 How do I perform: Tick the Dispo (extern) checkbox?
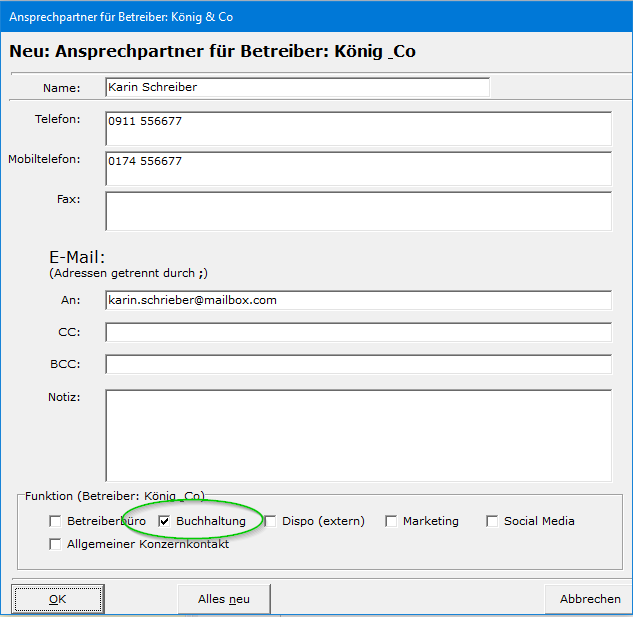(x=270, y=521)
